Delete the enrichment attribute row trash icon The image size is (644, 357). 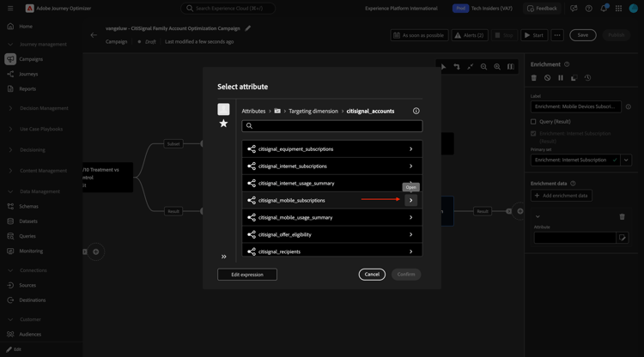pyautogui.click(x=622, y=216)
